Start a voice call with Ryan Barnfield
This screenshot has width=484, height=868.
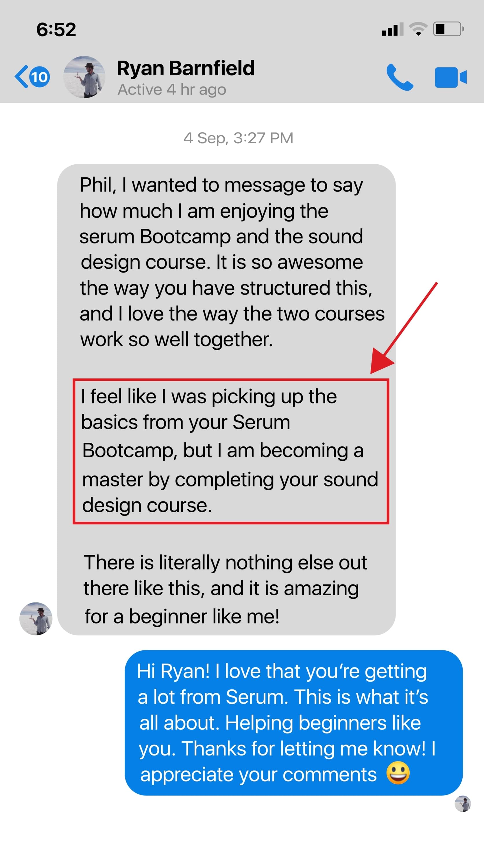[400, 77]
